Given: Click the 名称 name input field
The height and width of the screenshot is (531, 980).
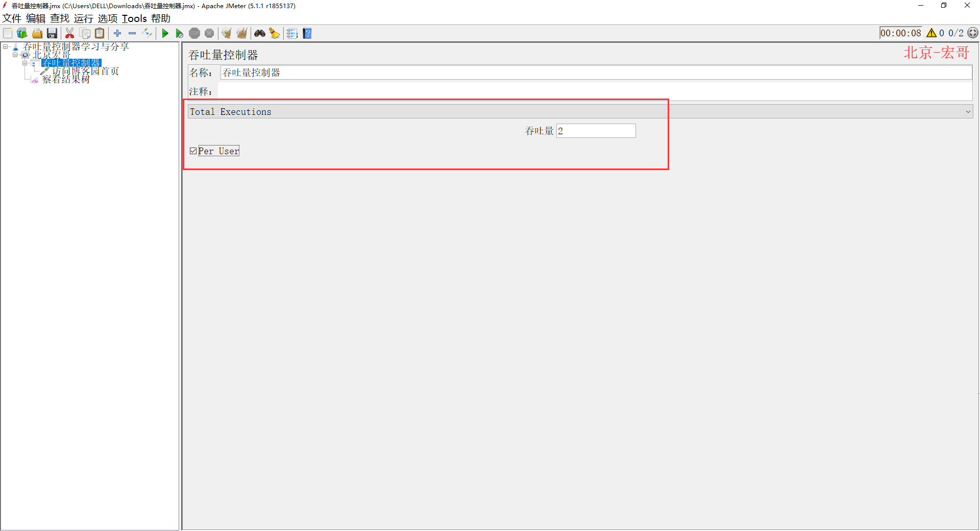Looking at the screenshot, I should pos(596,73).
